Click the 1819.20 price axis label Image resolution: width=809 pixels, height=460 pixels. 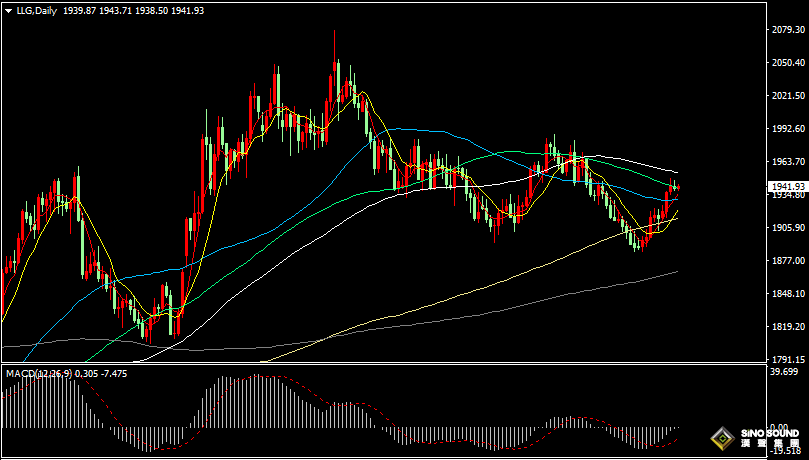click(x=788, y=327)
